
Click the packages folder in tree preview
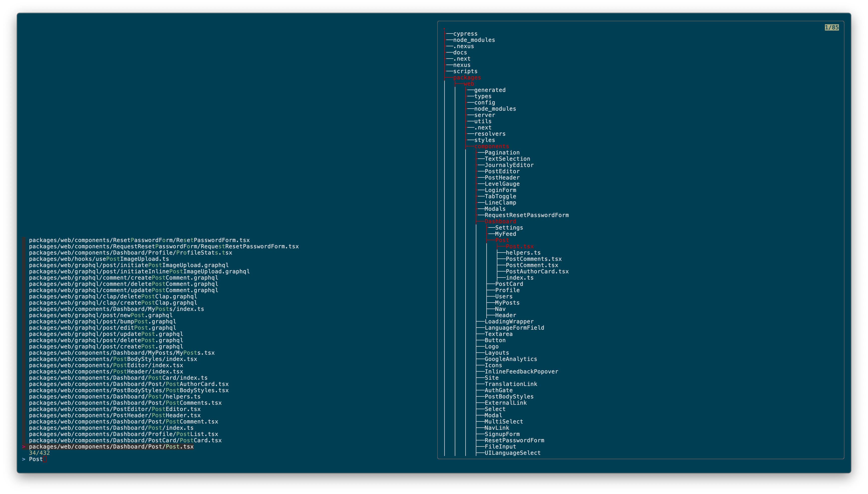pyautogui.click(x=467, y=78)
